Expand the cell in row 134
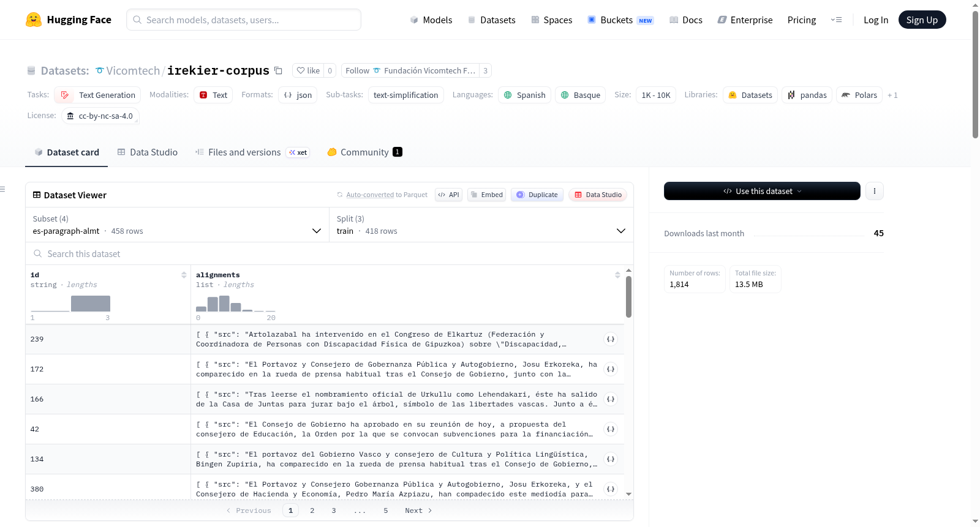 tap(611, 459)
